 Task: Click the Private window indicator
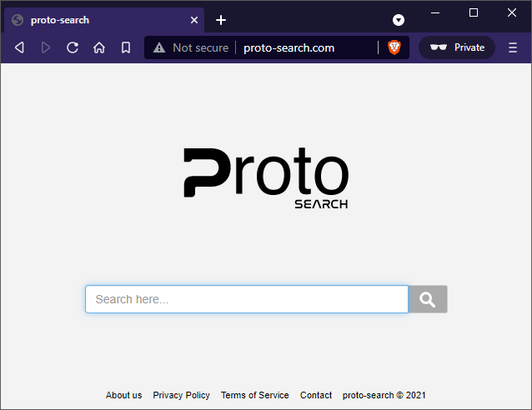[x=457, y=47]
